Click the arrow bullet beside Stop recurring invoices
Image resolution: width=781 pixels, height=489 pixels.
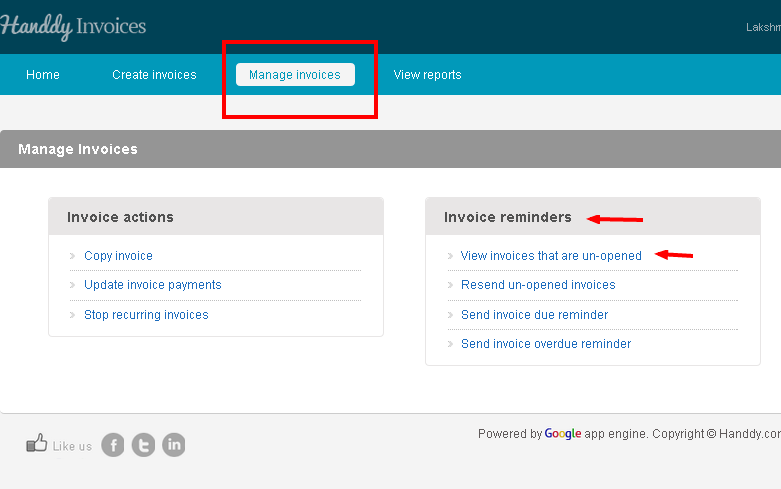click(73, 315)
